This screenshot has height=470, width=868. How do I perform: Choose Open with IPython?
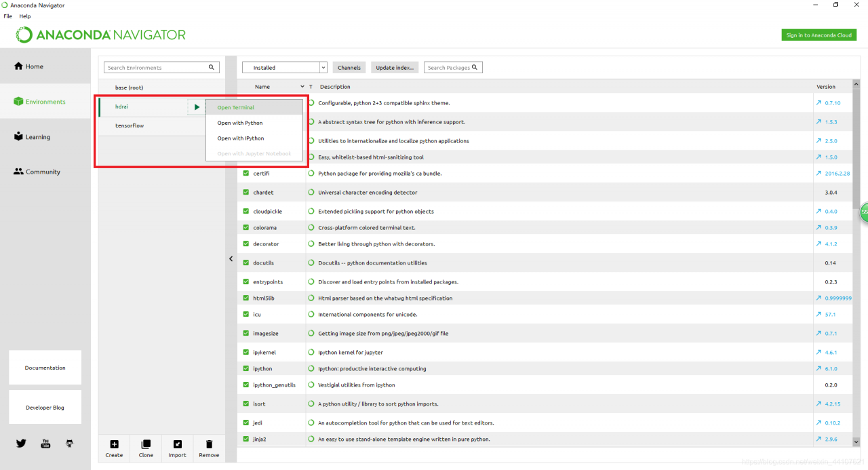(x=254, y=138)
